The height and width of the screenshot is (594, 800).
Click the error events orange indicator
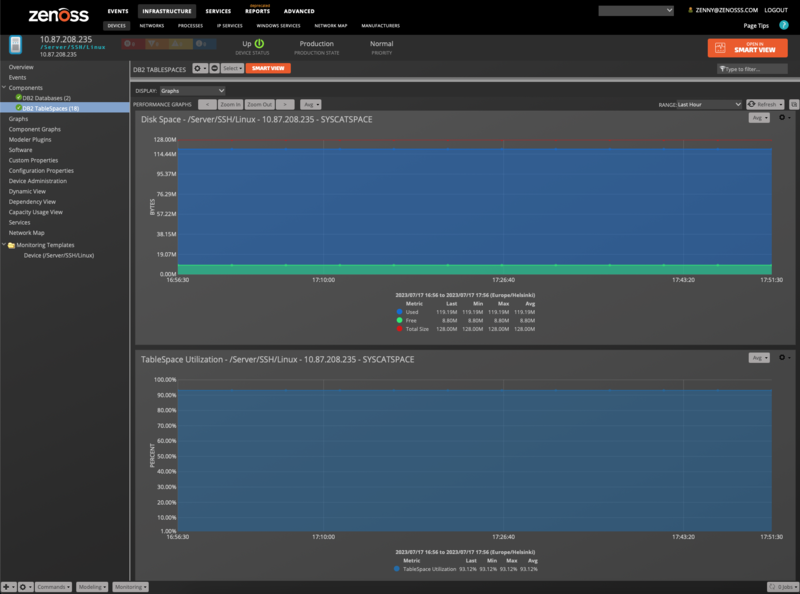[x=157, y=44]
